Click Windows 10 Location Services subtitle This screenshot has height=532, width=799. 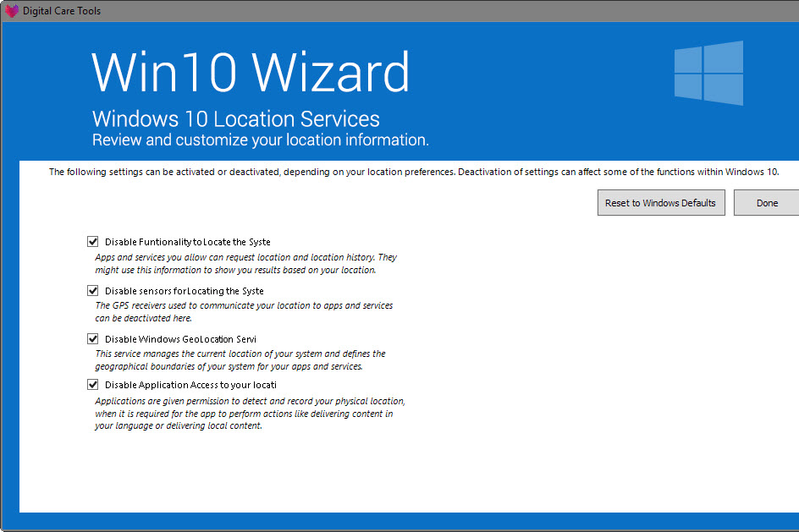tap(236, 118)
